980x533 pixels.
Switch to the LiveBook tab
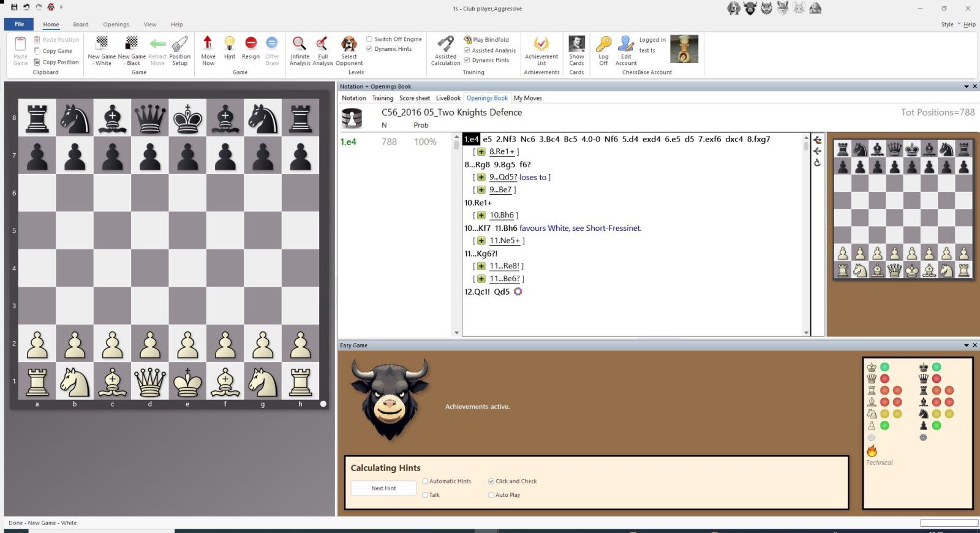click(448, 98)
